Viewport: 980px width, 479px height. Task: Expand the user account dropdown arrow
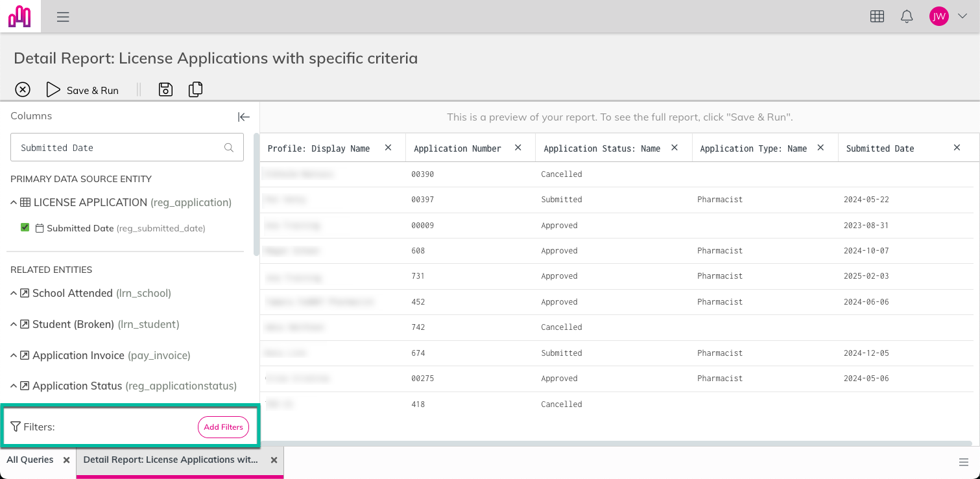coord(962,16)
